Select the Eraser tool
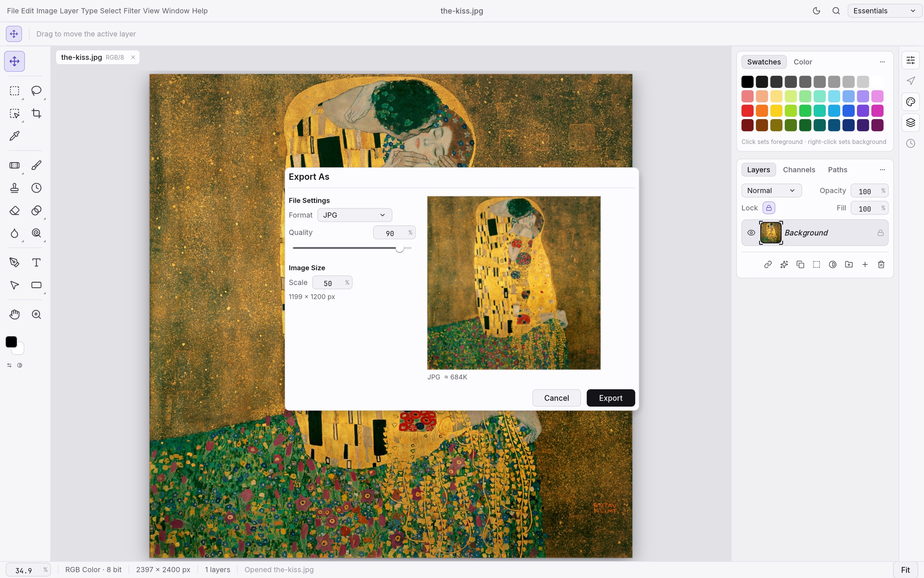 pos(14,210)
